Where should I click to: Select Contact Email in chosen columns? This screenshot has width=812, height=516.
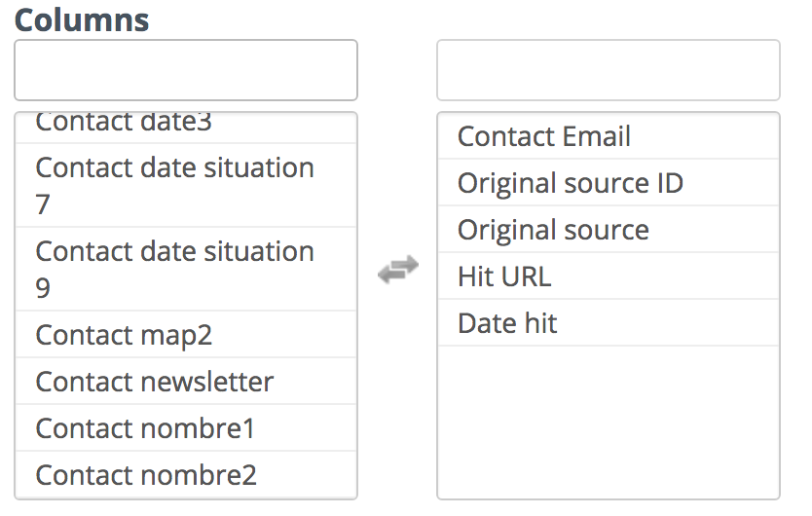pos(608,135)
